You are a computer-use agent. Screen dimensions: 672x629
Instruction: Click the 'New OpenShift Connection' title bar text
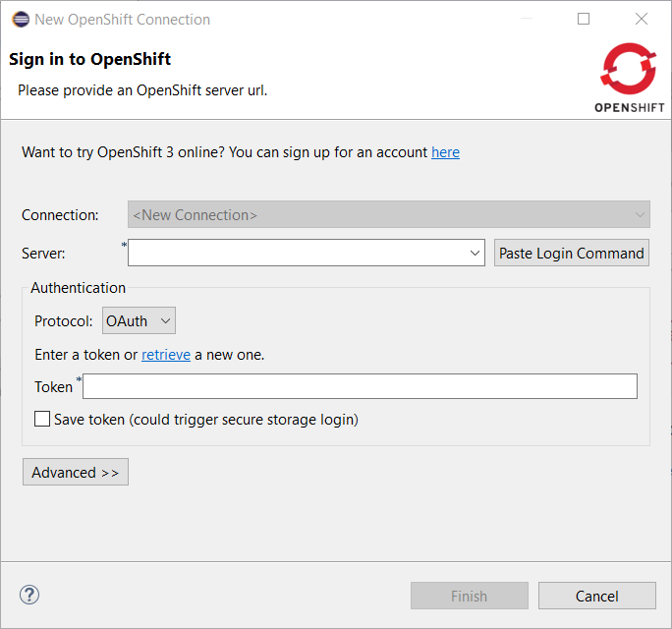[122, 19]
